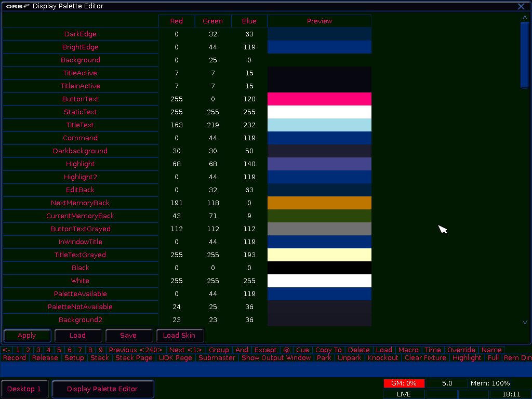The height and width of the screenshot is (399, 532).
Task: Select the ButtonText pink preview swatch
Action: click(x=320, y=99)
